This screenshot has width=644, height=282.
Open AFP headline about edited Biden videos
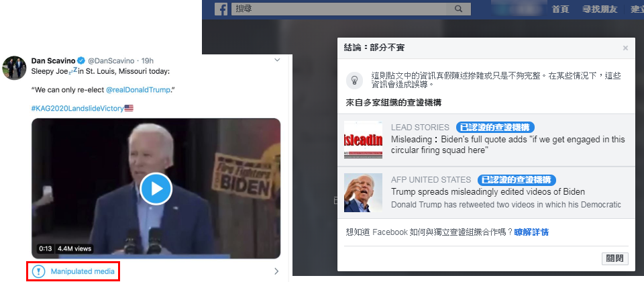488,192
